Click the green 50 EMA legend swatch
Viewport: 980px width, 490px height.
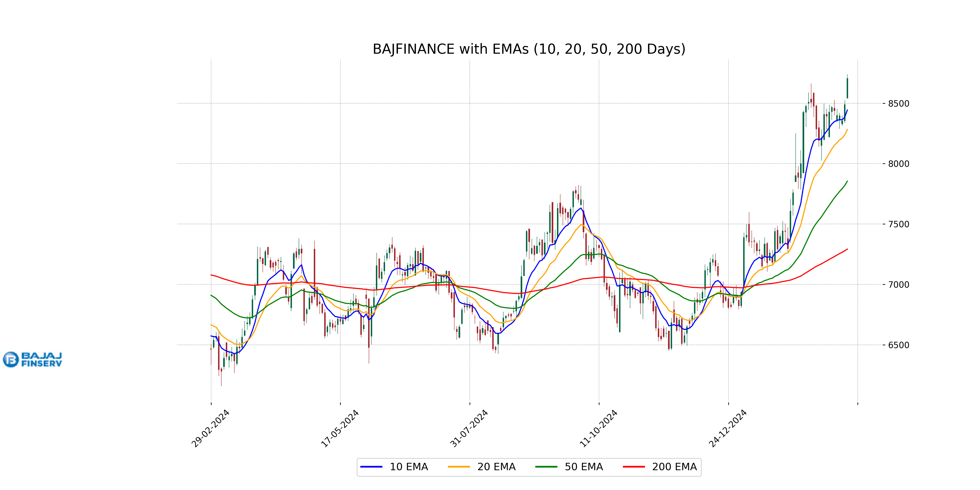click(x=546, y=467)
